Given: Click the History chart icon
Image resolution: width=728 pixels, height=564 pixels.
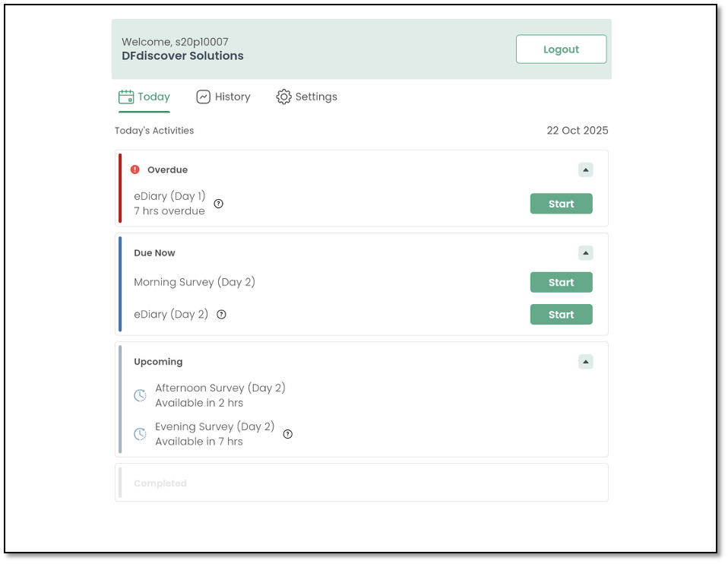Looking at the screenshot, I should pyautogui.click(x=203, y=97).
